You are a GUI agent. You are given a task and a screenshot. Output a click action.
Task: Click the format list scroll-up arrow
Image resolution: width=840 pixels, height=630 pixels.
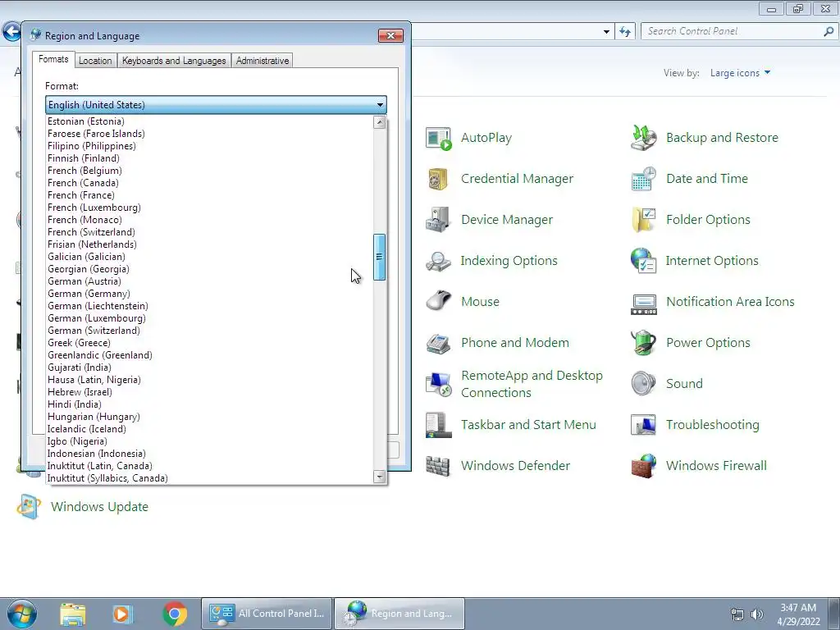point(379,123)
